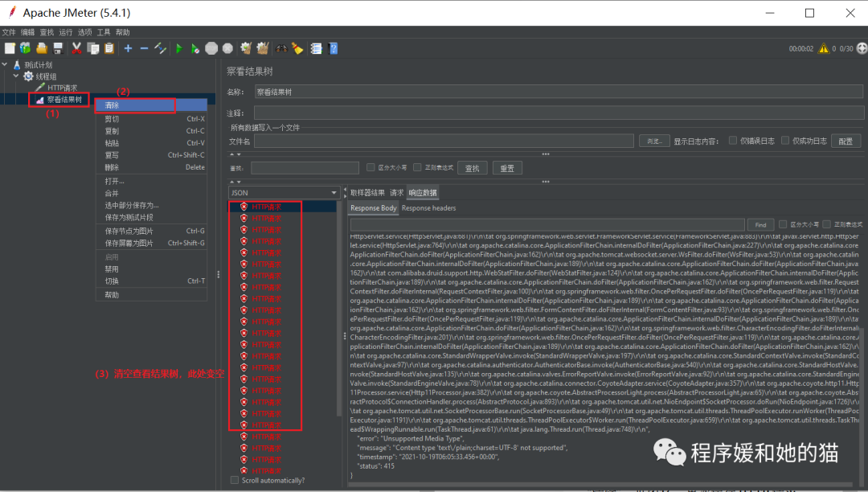Image resolution: width=868 pixels, height=492 pixels.
Task: Toggle case-sensitive checkbox next to Find
Action: (x=783, y=224)
